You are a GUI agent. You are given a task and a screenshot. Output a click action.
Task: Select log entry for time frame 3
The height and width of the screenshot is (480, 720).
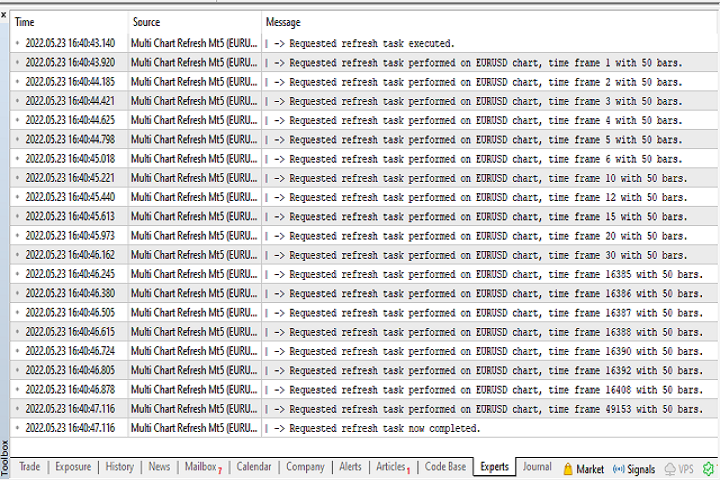pos(365,101)
